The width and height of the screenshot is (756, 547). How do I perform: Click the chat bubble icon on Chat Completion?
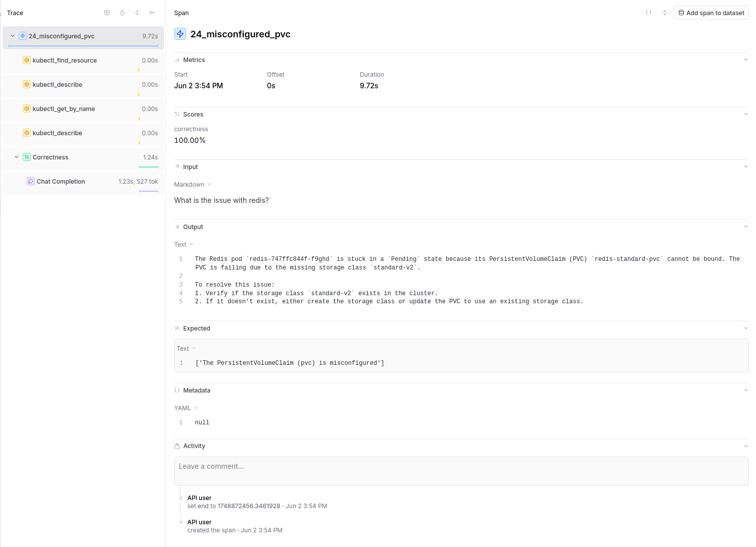coord(31,181)
